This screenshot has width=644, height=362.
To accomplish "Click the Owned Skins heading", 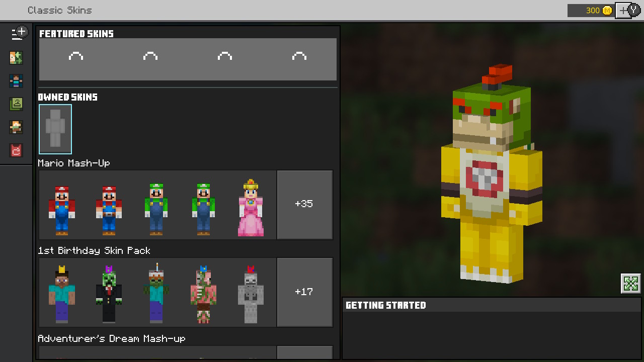I will (x=68, y=97).
